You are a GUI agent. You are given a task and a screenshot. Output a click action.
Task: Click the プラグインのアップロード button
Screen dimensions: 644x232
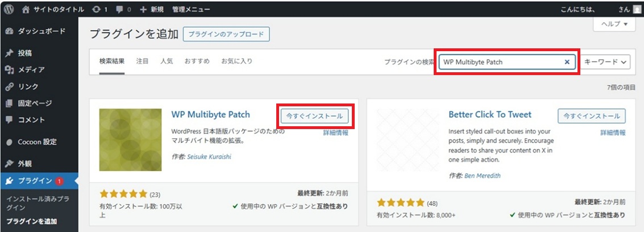click(226, 35)
